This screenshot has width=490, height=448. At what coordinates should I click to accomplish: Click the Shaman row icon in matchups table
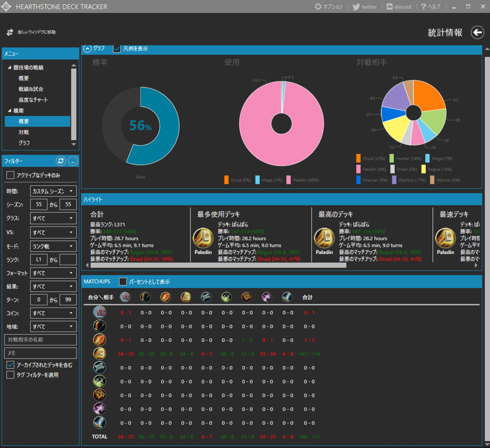(100, 395)
